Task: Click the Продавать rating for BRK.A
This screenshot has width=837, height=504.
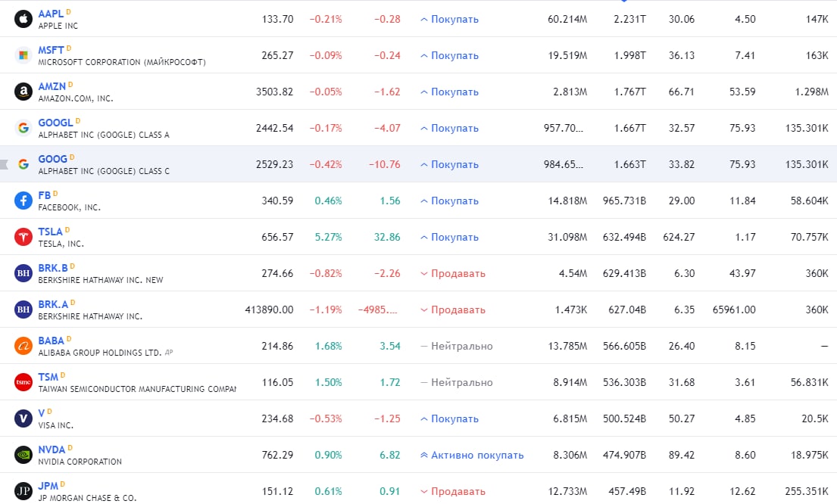Action: click(453, 310)
